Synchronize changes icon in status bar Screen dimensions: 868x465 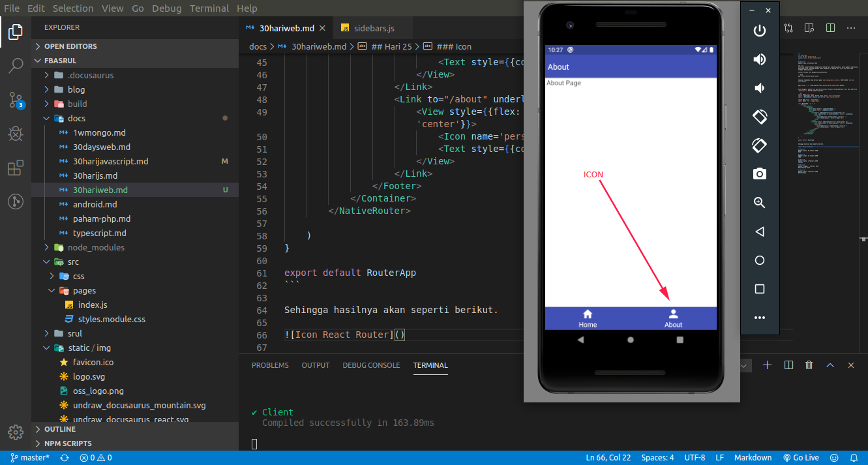64,458
